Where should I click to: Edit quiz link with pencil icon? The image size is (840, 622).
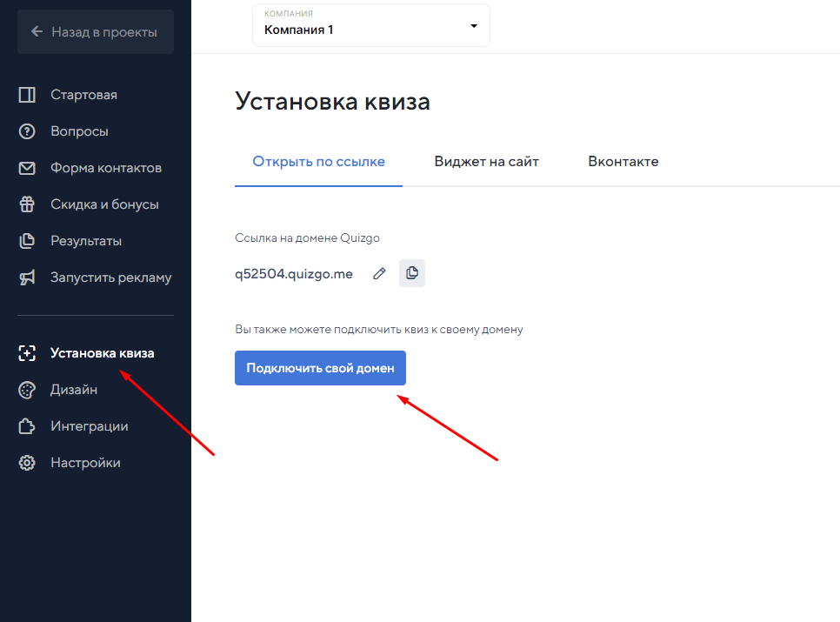click(x=379, y=274)
